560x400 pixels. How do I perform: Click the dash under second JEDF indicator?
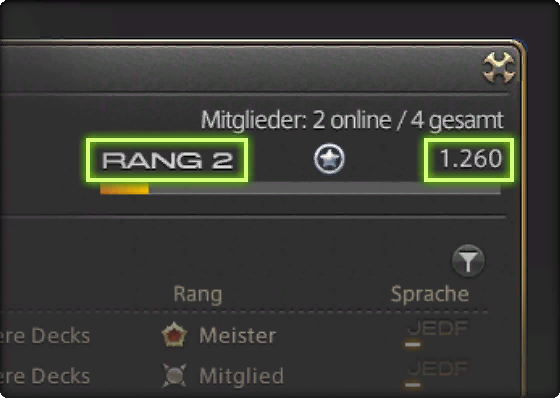tap(413, 385)
